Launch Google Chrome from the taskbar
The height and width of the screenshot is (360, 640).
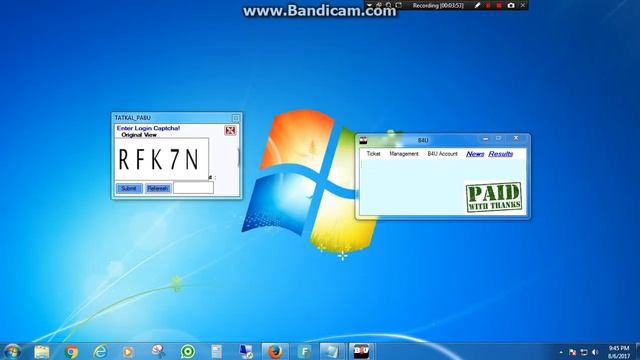(x=71, y=351)
